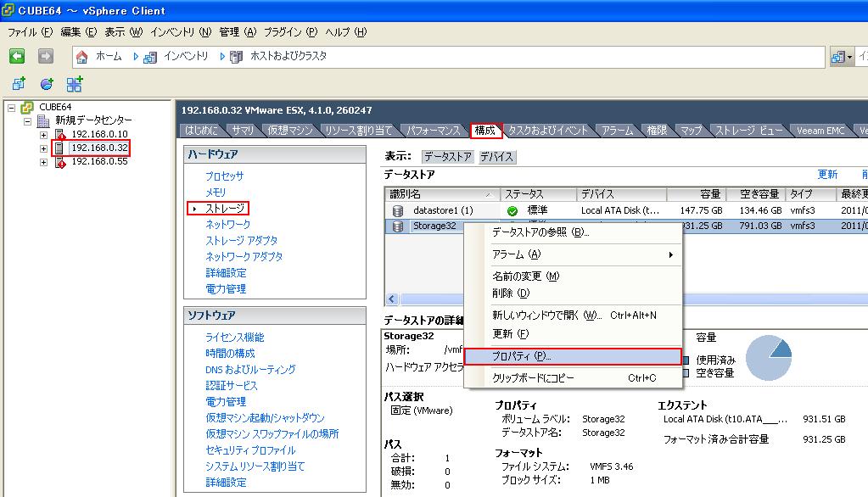Screen dimensions: 868x497
Task: Click the Home house icon in breadcrumb
Action: pos(82,57)
